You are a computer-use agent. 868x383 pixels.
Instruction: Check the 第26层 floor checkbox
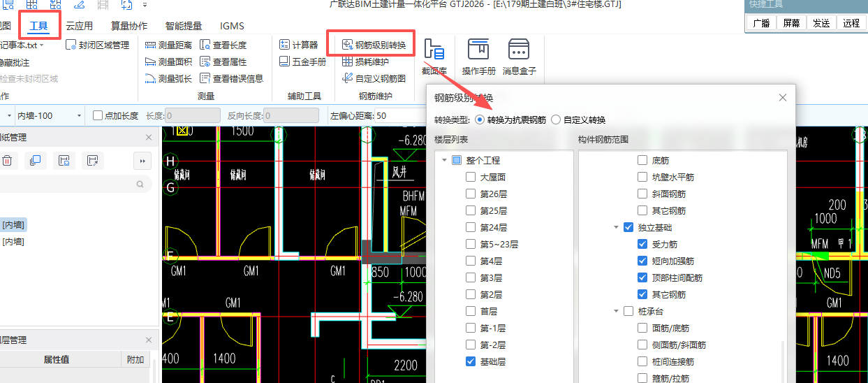pyautogui.click(x=471, y=194)
